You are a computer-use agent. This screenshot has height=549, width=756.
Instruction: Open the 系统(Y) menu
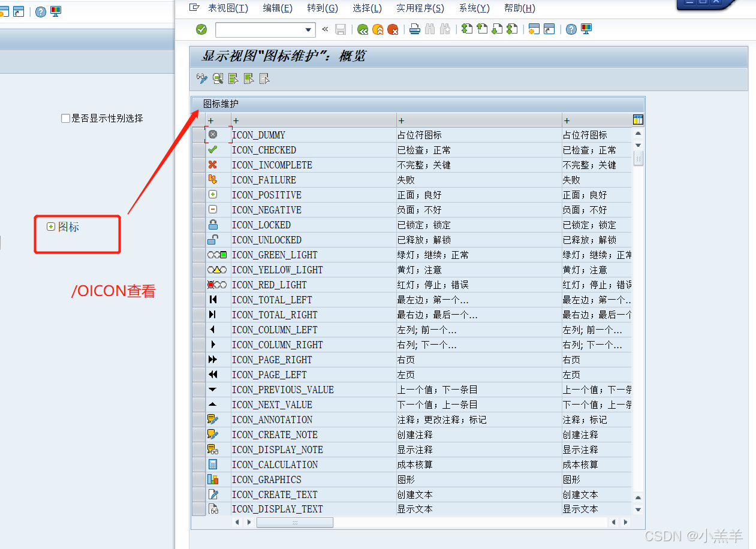(x=474, y=8)
